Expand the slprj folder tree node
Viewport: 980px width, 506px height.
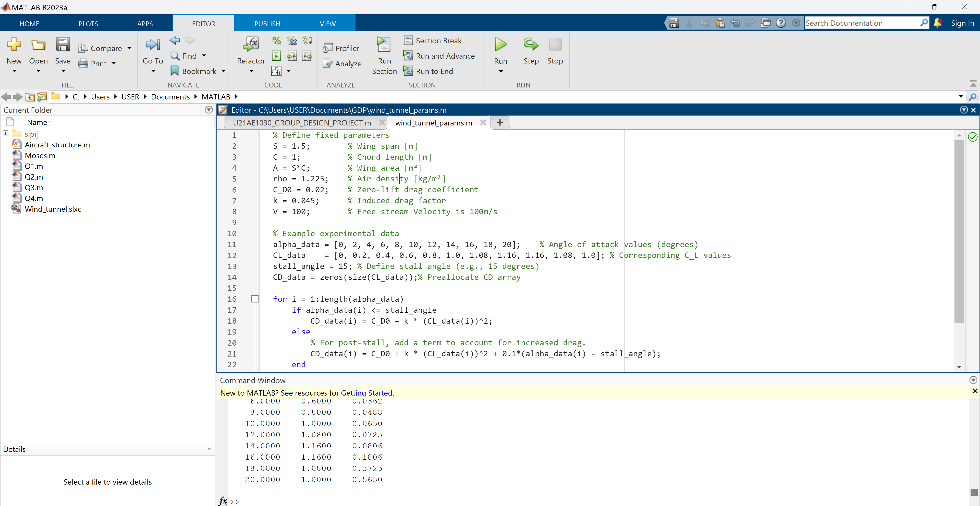(x=5, y=133)
